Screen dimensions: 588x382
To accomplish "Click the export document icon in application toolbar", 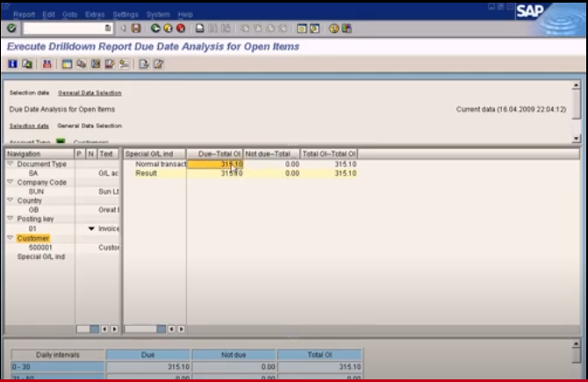I will coord(144,64).
